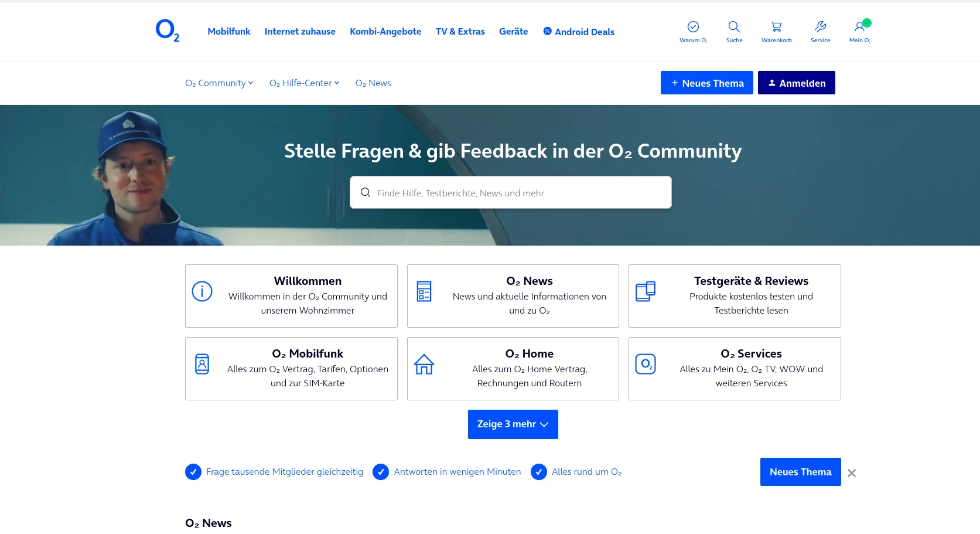The height and width of the screenshot is (534, 980).
Task: Click the O2 Mobilfunk phone icon
Action: (x=202, y=364)
